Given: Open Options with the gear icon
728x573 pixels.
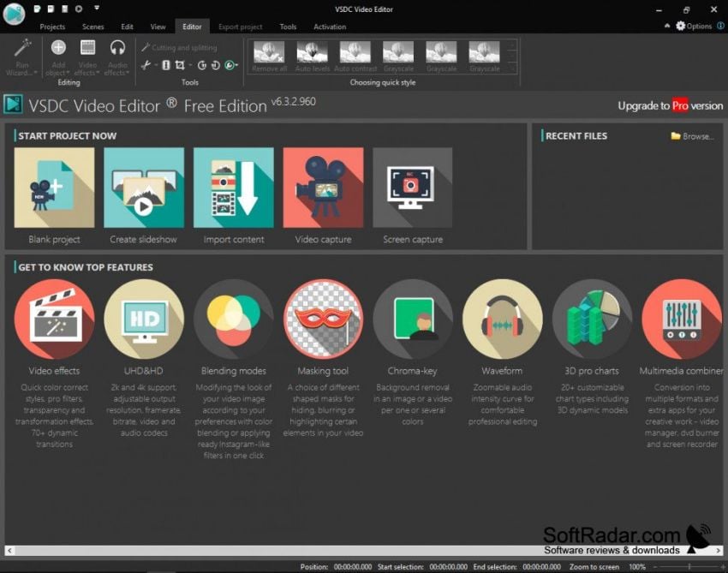Looking at the screenshot, I should pos(694,26).
